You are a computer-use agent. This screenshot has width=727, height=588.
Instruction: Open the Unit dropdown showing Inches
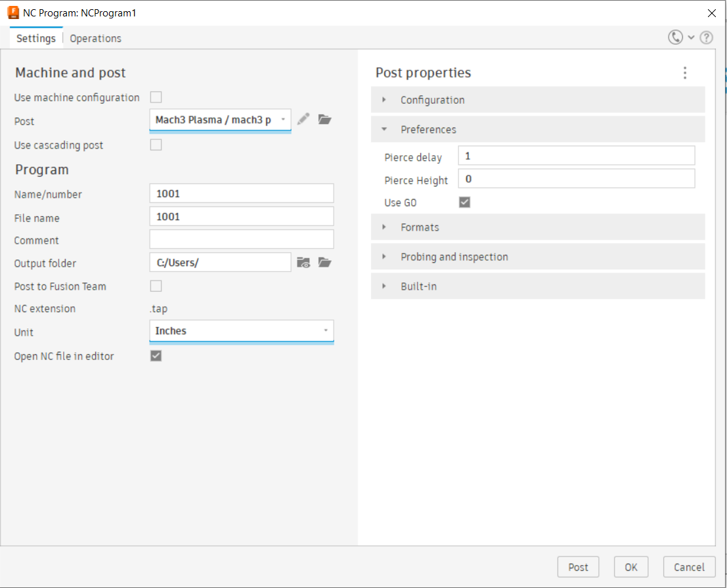(x=241, y=331)
